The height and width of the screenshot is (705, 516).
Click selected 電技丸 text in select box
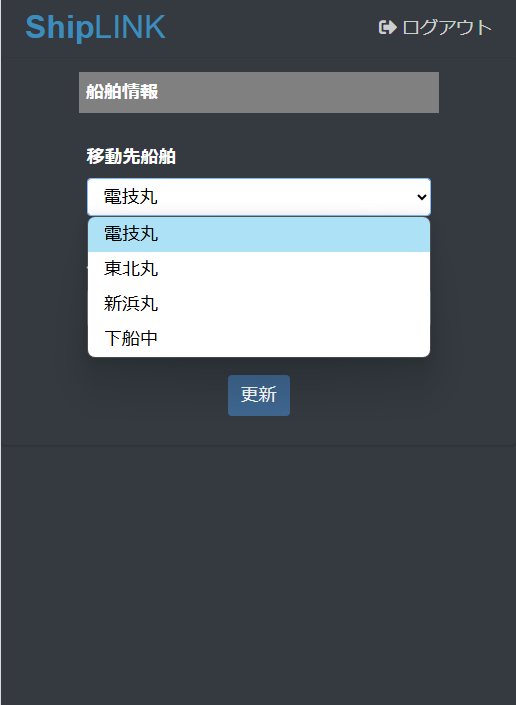[130, 197]
